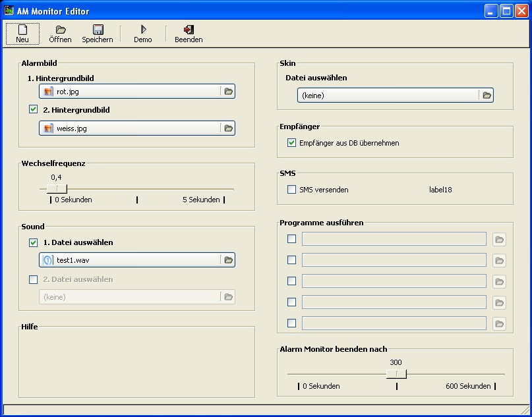
Task: Browse folder for fourth program row
Action: pyautogui.click(x=500, y=302)
